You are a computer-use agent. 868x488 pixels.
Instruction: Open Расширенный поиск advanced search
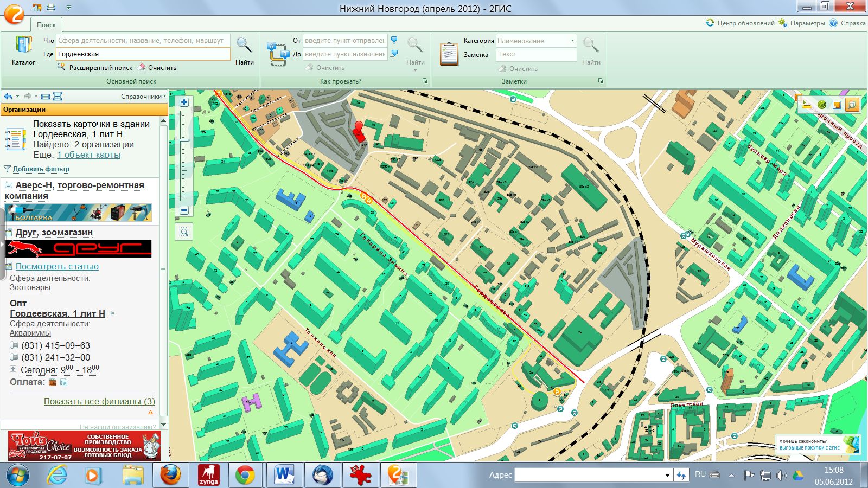point(95,68)
